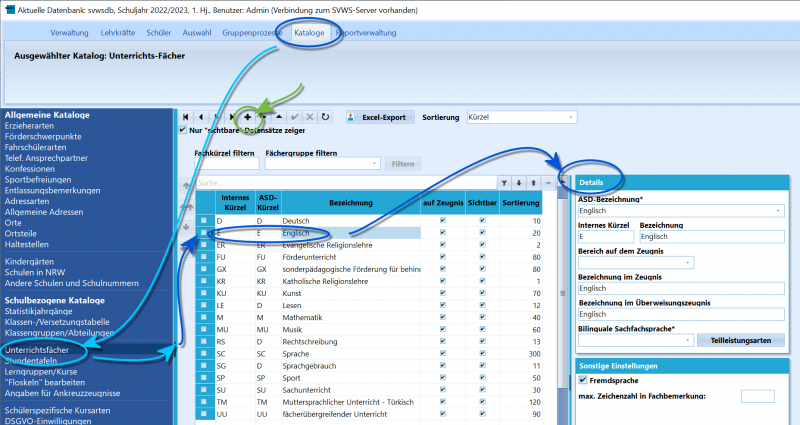Click 'max. Zeichenzahl in Fachbemerkung' field
The width and height of the screenshot is (800, 425).
758,396
